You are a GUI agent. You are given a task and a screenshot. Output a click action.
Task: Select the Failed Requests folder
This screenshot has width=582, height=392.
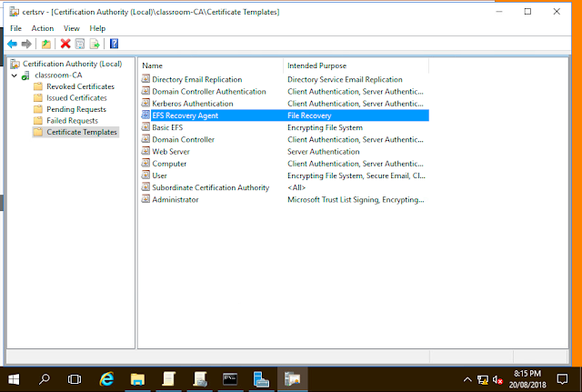click(73, 121)
